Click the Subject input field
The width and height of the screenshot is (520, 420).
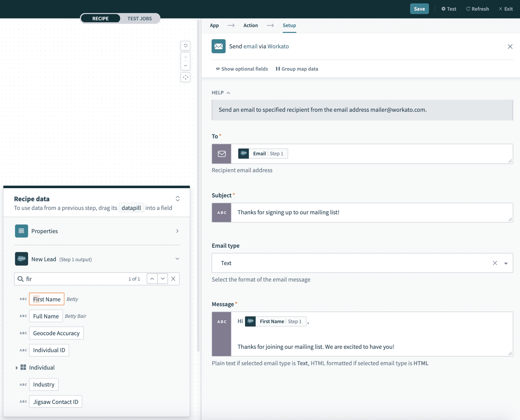coord(362,212)
